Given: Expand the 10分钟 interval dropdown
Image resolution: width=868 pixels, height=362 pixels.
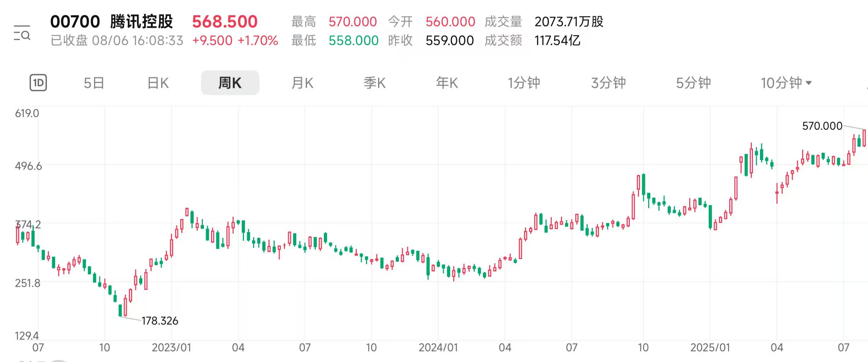Looking at the screenshot, I should click(786, 83).
